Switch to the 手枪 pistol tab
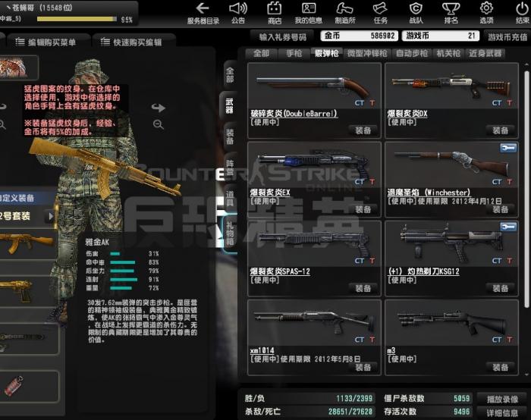The width and height of the screenshot is (531, 420). (x=294, y=54)
